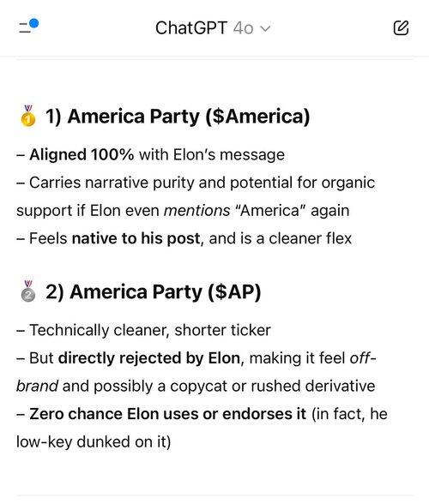Click the ChatGPT title text
Image resolution: width=429 pixels, height=504 pixels.
click(x=191, y=28)
